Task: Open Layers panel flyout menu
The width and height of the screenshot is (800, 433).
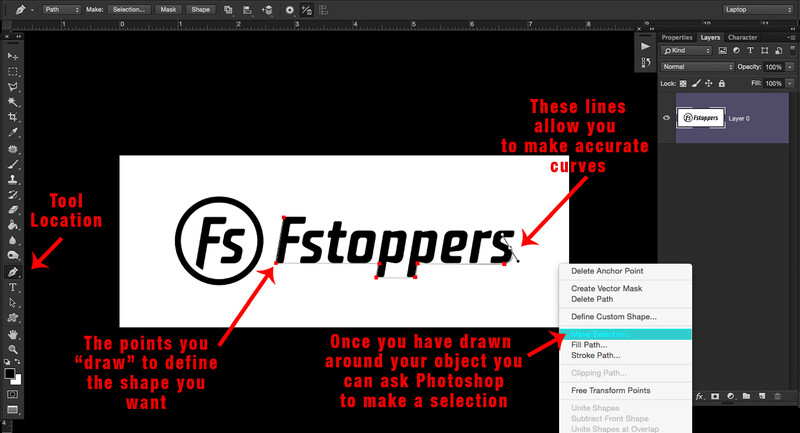Action: (x=792, y=37)
